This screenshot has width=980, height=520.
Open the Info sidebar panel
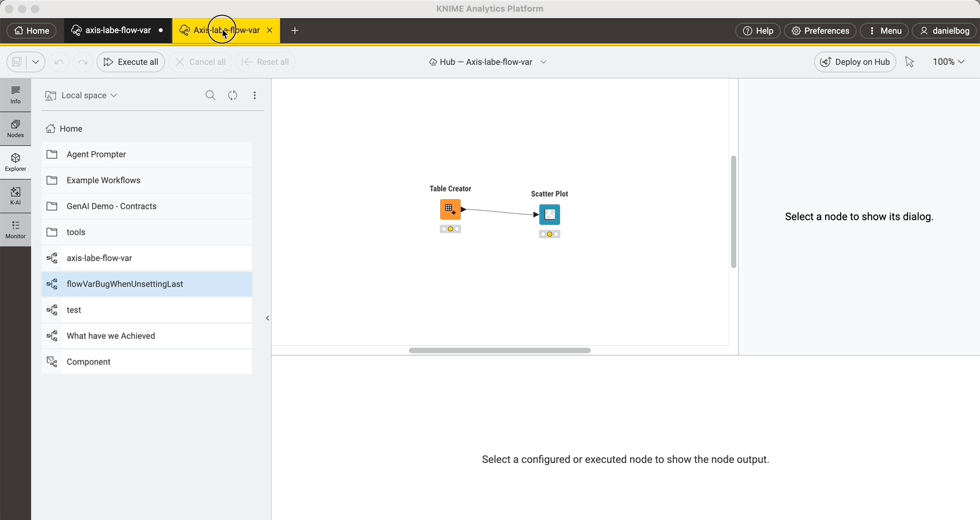point(16,95)
